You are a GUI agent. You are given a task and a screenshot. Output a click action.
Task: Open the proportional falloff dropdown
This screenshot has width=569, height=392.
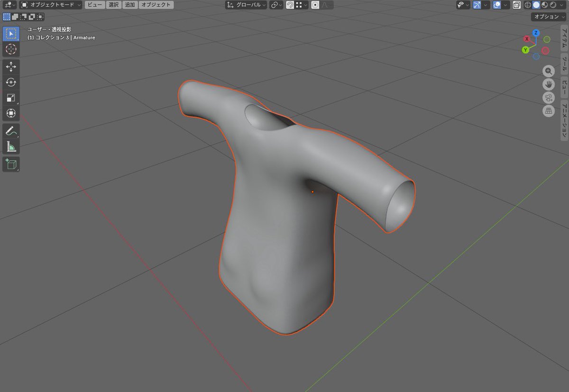tap(327, 5)
